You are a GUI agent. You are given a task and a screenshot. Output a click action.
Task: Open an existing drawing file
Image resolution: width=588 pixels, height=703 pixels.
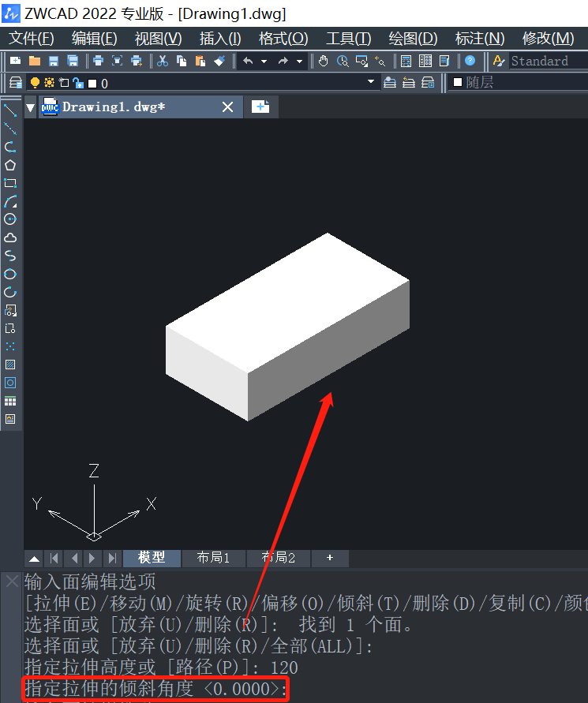coord(35,61)
